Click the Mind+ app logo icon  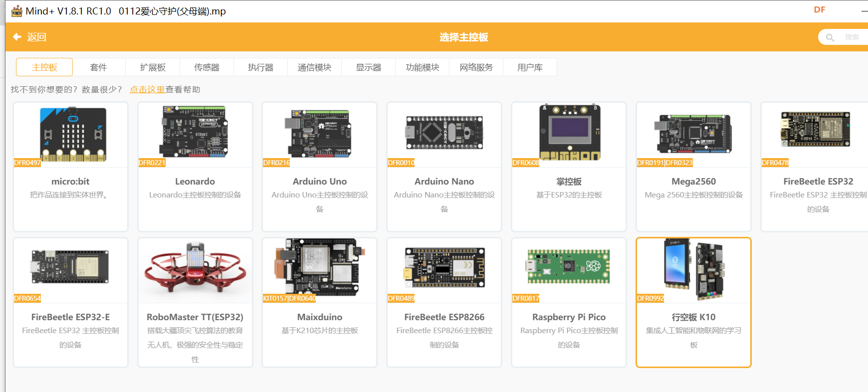(17, 11)
